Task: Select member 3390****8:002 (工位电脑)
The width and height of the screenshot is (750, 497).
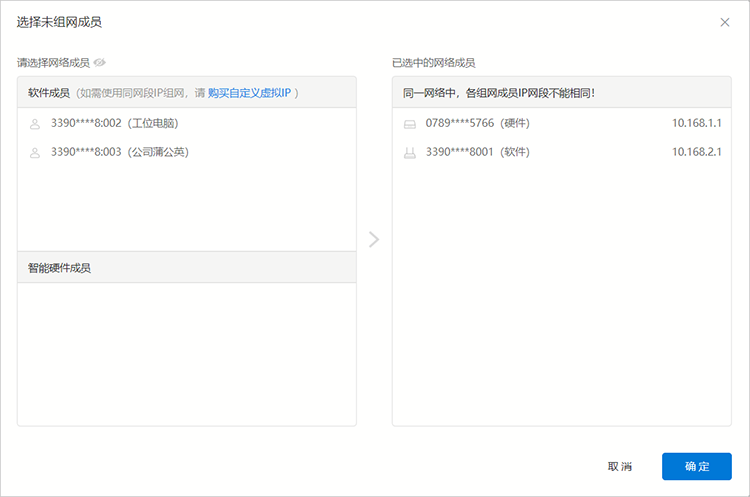Action: coord(187,123)
